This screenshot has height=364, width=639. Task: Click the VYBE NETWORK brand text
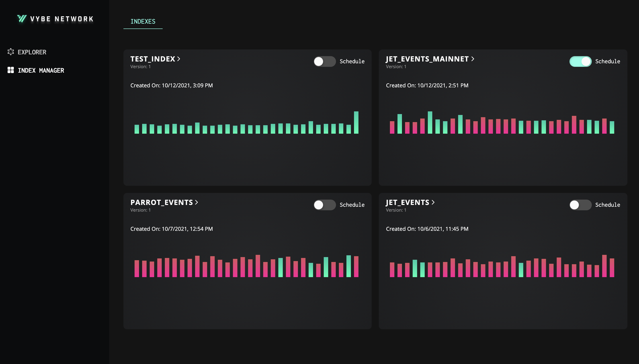coord(61,19)
